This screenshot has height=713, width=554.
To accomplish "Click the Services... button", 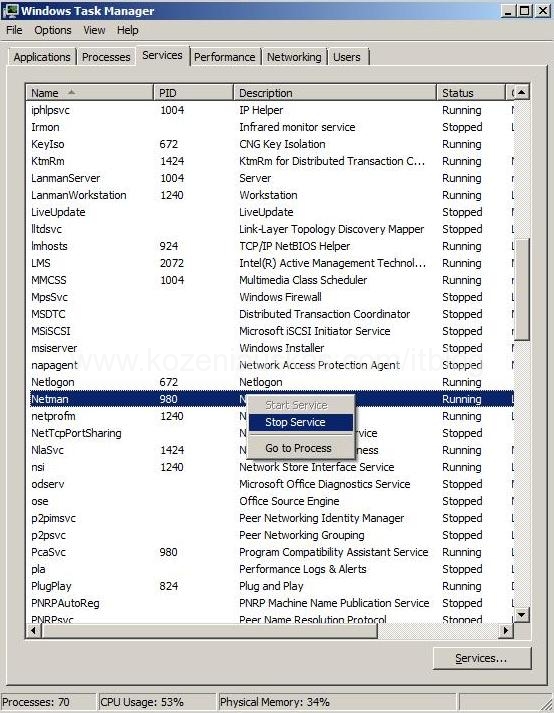I will [482, 658].
